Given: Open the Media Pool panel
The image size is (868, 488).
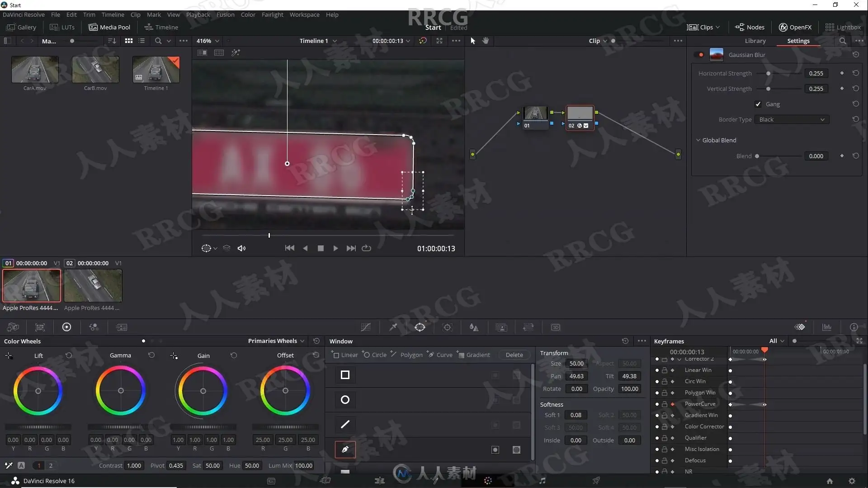Looking at the screenshot, I should point(109,27).
